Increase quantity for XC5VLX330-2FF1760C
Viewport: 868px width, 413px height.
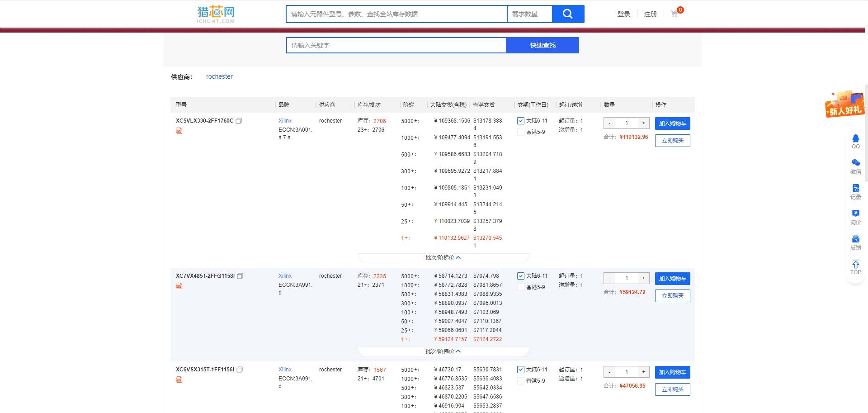coord(644,123)
